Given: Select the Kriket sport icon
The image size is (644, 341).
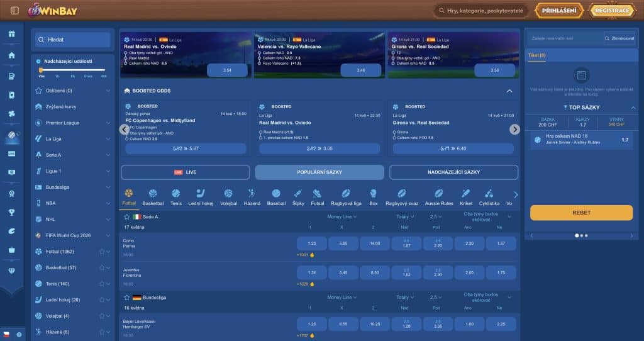Looking at the screenshot, I should 466,197.
